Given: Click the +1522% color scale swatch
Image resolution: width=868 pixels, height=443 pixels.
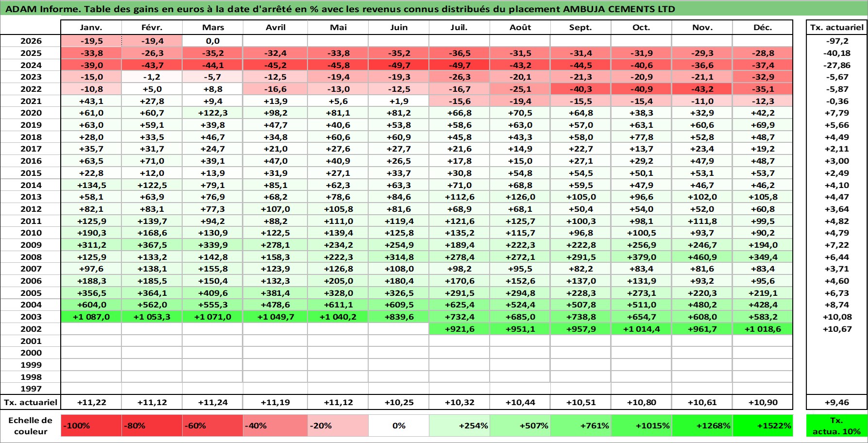Looking at the screenshot, I should tap(763, 426).
